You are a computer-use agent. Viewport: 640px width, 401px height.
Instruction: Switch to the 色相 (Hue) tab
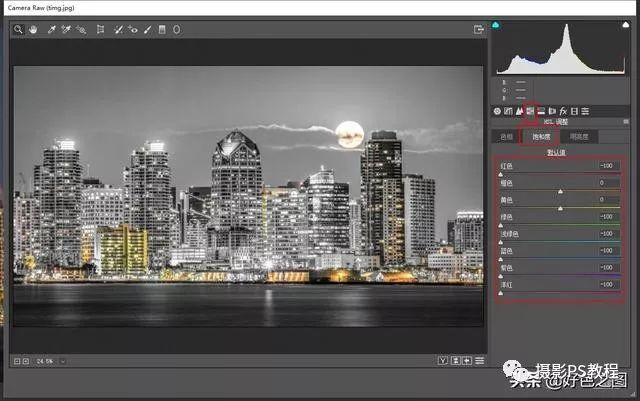click(x=508, y=136)
